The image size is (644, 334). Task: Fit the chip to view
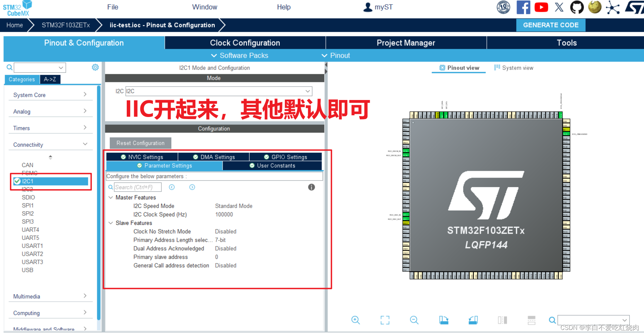click(x=385, y=320)
